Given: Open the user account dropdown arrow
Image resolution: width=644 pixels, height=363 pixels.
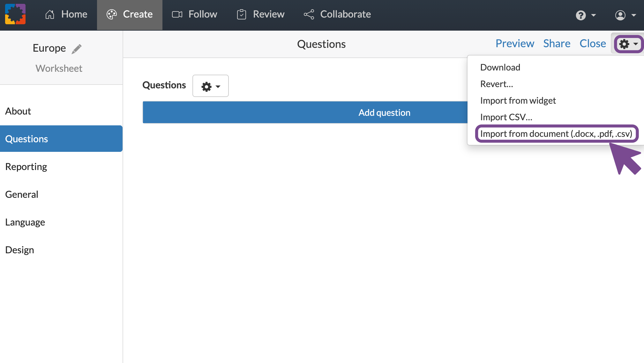Looking at the screenshot, I should (x=634, y=15).
